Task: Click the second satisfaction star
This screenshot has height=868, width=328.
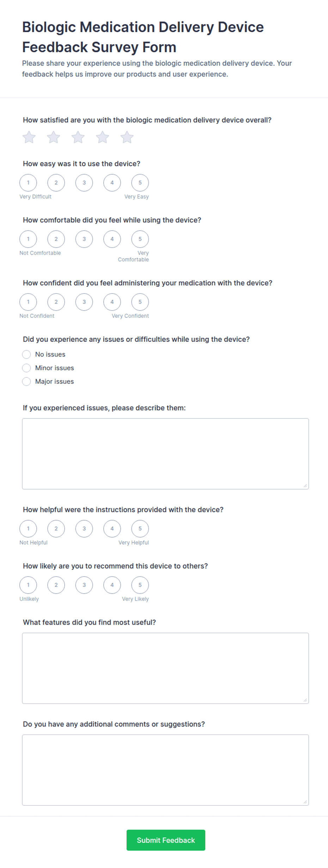Action: (54, 137)
